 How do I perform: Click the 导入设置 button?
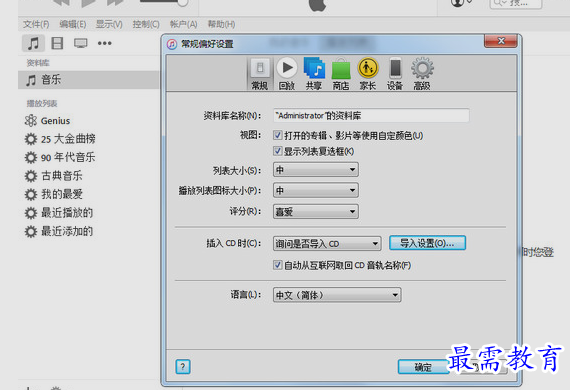coord(427,243)
